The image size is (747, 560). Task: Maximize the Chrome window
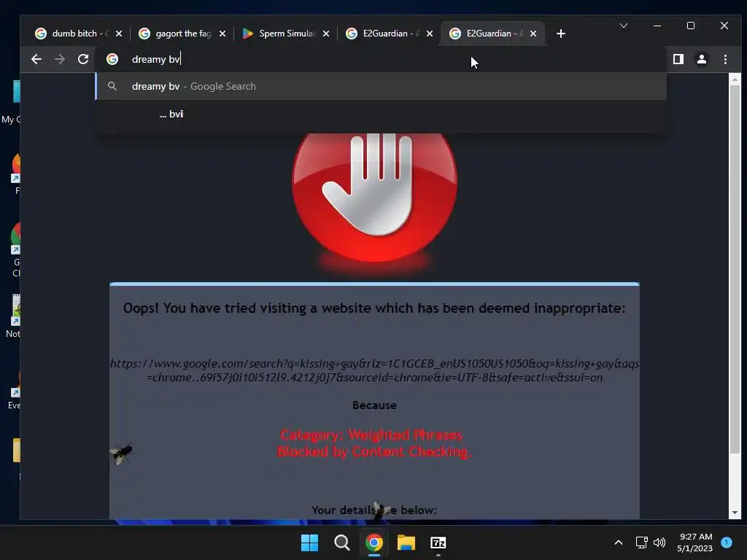pos(690,26)
